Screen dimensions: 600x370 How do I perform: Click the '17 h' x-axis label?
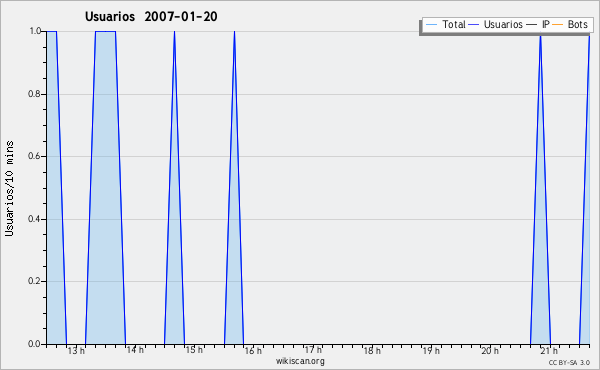(x=313, y=350)
